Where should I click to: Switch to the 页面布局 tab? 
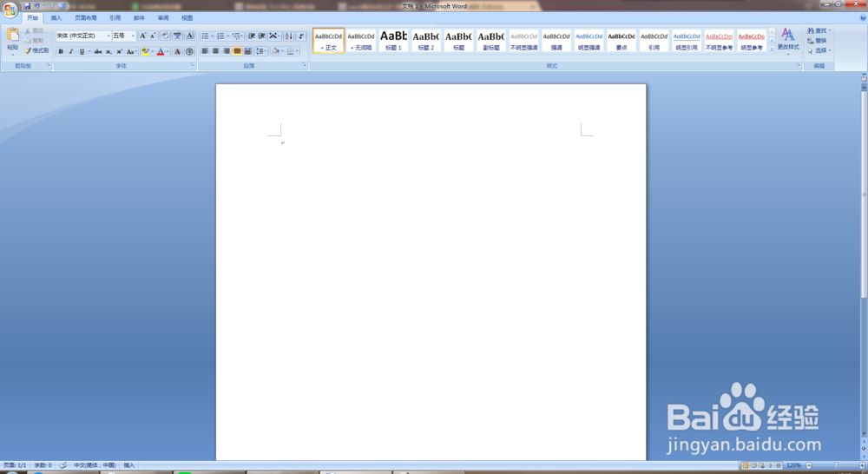click(86, 17)
